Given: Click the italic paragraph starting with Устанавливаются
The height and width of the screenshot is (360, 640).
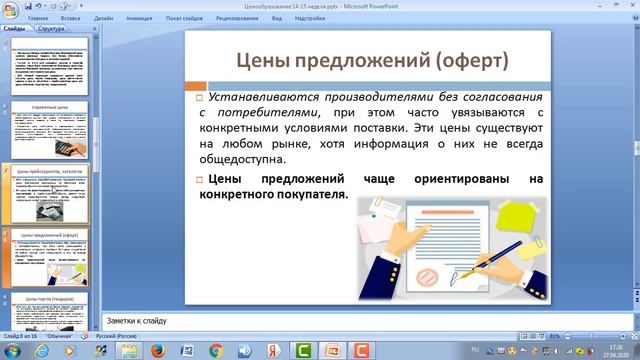Looking at the screenshot, I should pos(371,128).
